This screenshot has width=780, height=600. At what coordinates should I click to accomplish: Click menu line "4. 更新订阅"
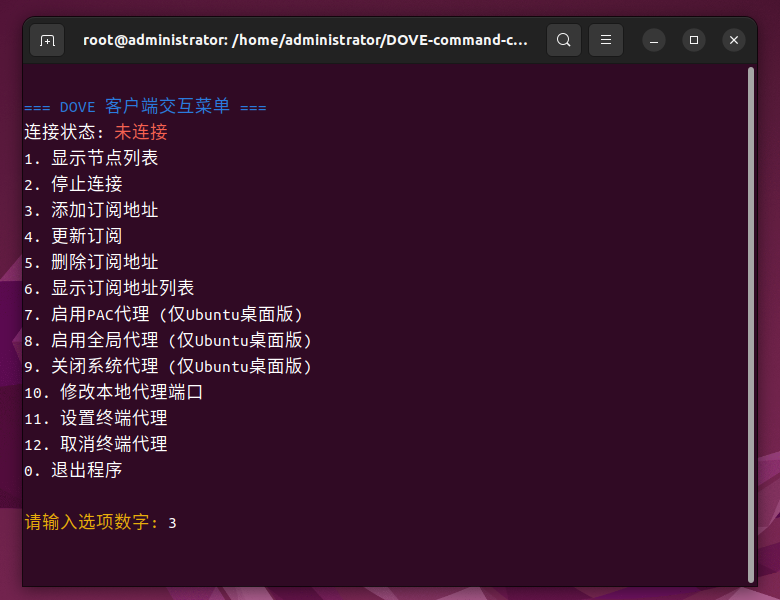73,236
